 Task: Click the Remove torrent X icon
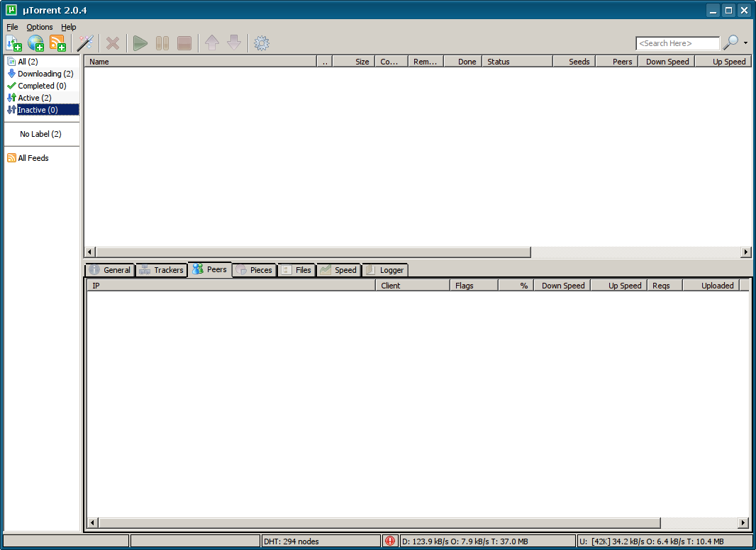[x=113, y=43]
